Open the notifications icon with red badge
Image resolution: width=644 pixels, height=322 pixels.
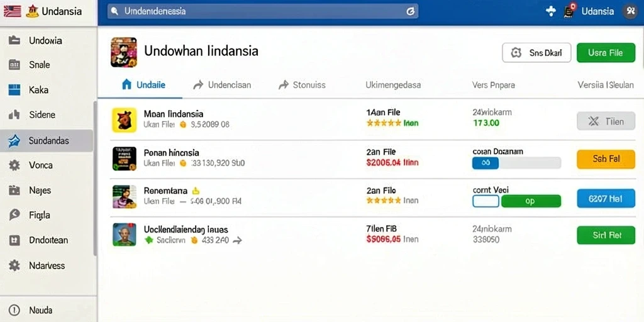click(569, 11)
